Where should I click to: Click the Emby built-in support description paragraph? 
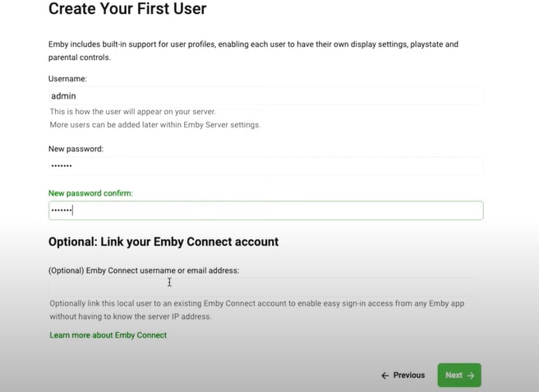[253, 50]
